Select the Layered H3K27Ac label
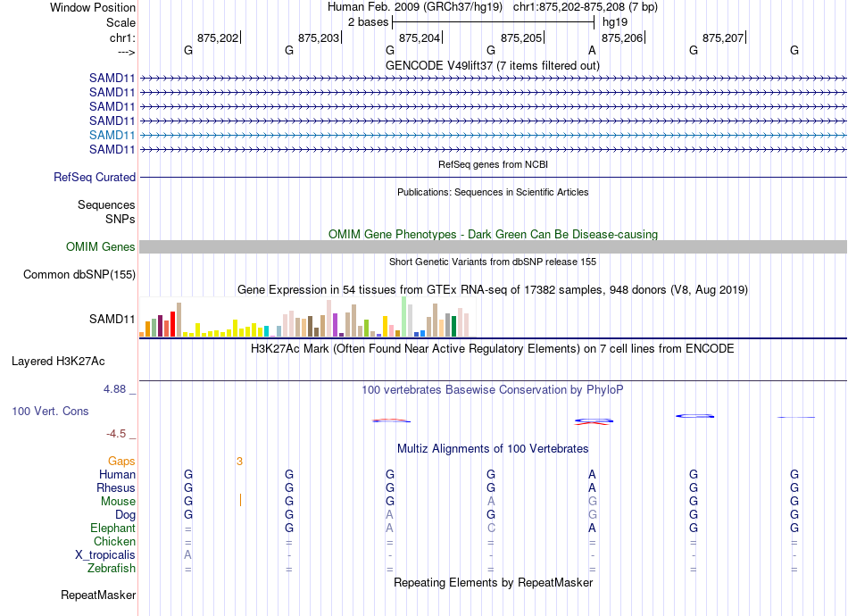The height and width of the screenshot is (616, 848). point(58,362)
